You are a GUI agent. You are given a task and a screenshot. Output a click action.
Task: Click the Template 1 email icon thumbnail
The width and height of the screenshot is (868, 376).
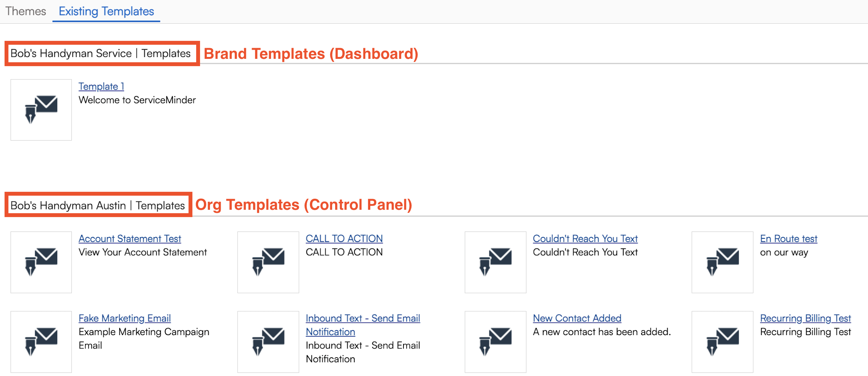(41, 110)
